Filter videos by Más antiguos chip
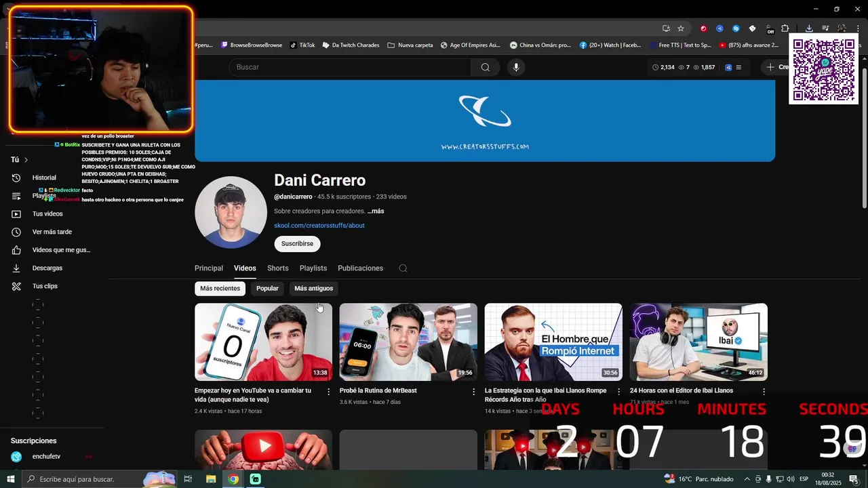 click(314, 289)
